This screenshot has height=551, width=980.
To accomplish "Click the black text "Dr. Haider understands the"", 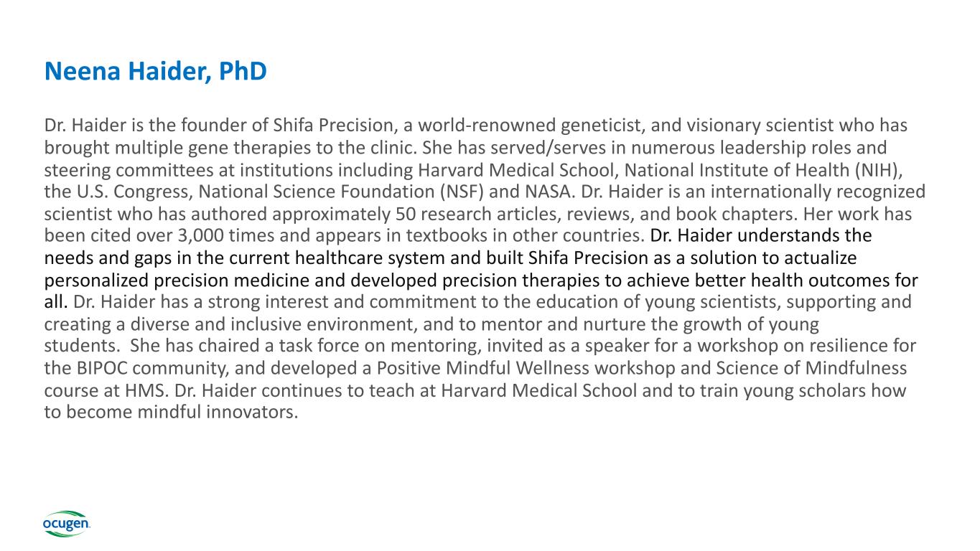I will pyautogui.click(x=760, y=235).
